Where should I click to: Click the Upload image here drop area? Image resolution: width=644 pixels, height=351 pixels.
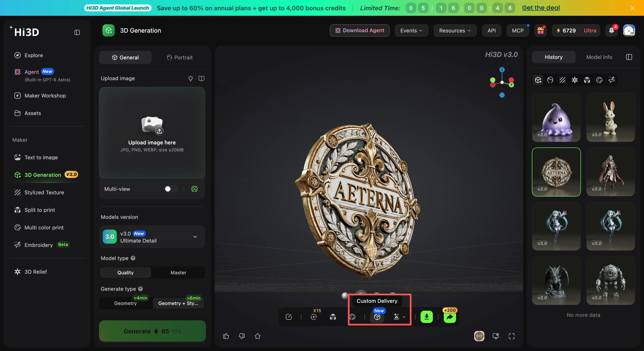152,133
